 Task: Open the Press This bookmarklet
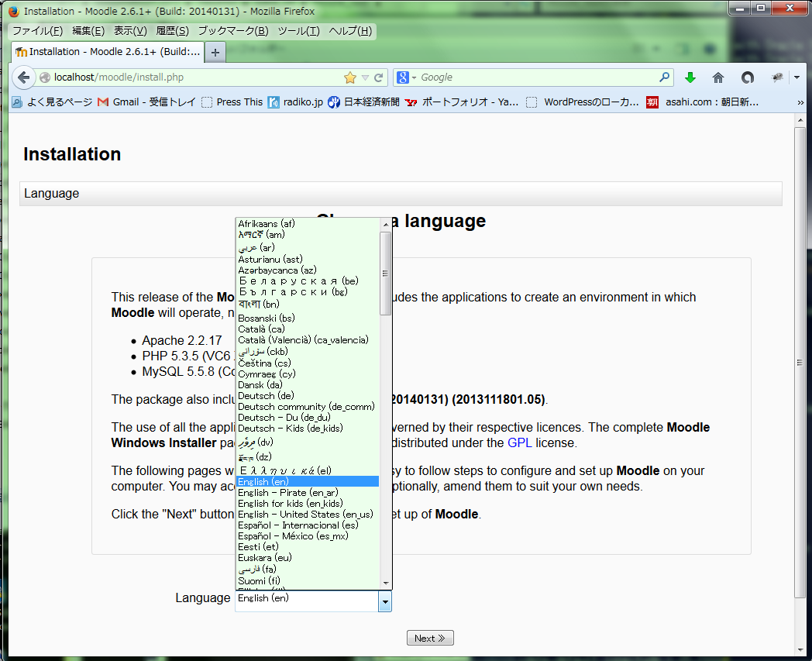coord(232,102)
